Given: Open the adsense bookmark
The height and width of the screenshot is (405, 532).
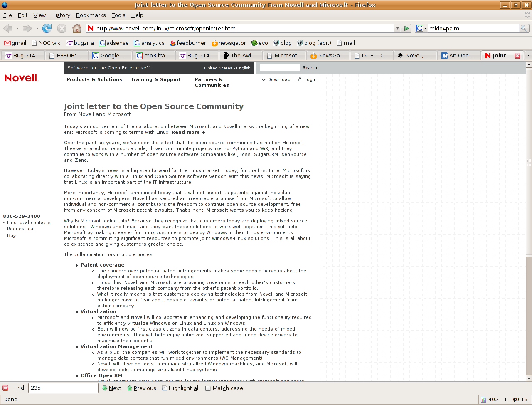Looking at the screenshot, I should pos(114,43).
